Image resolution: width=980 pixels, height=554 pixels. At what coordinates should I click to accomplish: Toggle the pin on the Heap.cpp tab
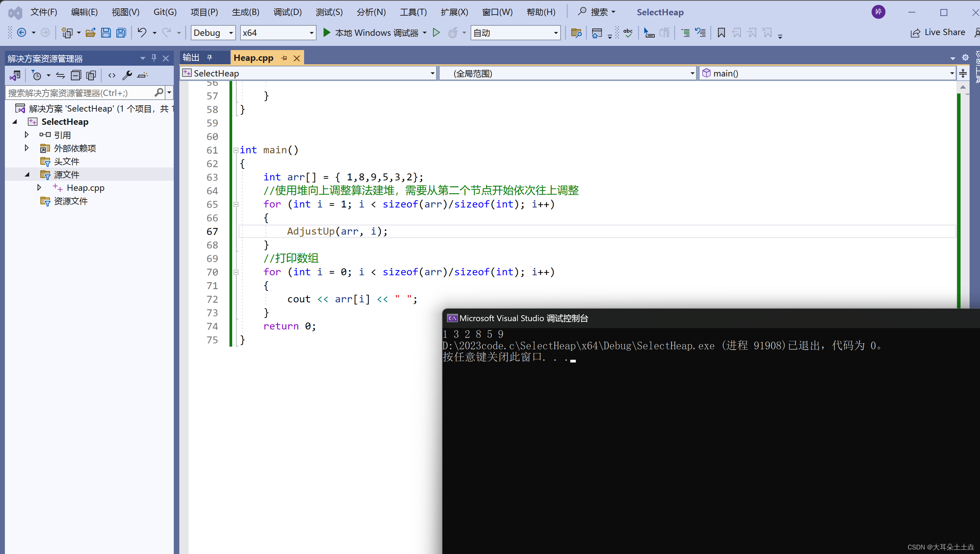(x=284, y=58)
